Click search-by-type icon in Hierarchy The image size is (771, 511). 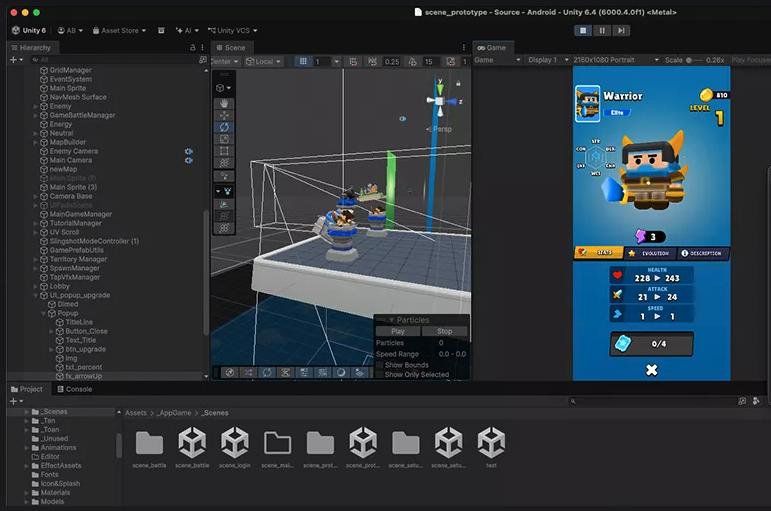(203, 60)
